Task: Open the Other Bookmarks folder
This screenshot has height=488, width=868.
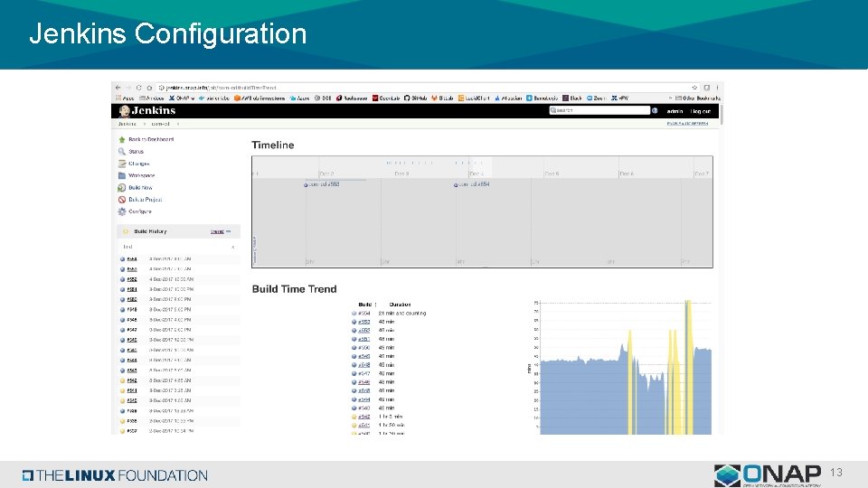Action: point(697,98)
